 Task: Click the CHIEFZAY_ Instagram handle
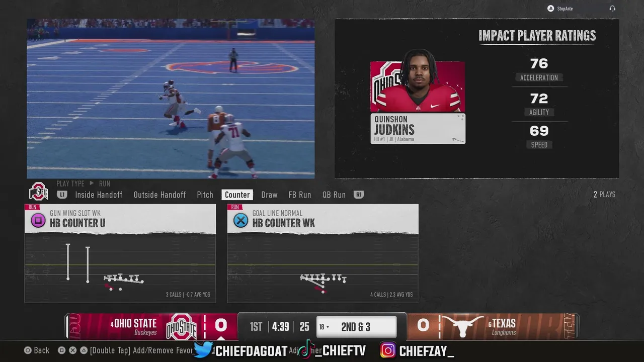(427, 351)
